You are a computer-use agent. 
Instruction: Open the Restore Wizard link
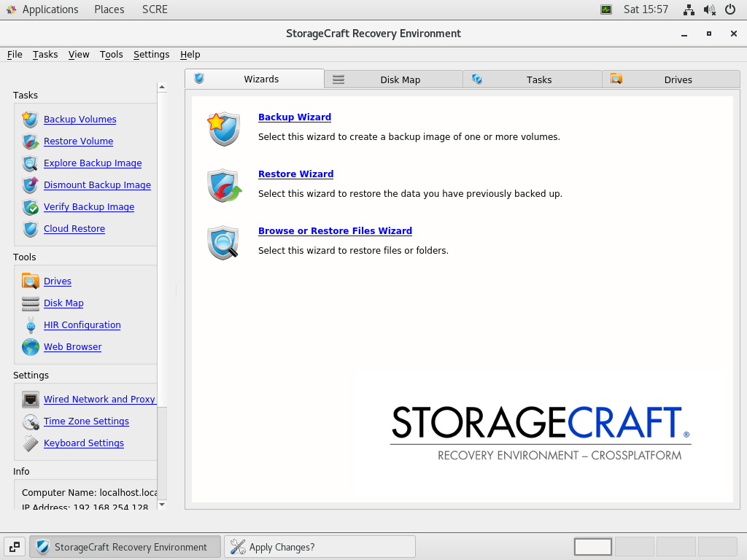pyautogui.click(x=296, y=174)
